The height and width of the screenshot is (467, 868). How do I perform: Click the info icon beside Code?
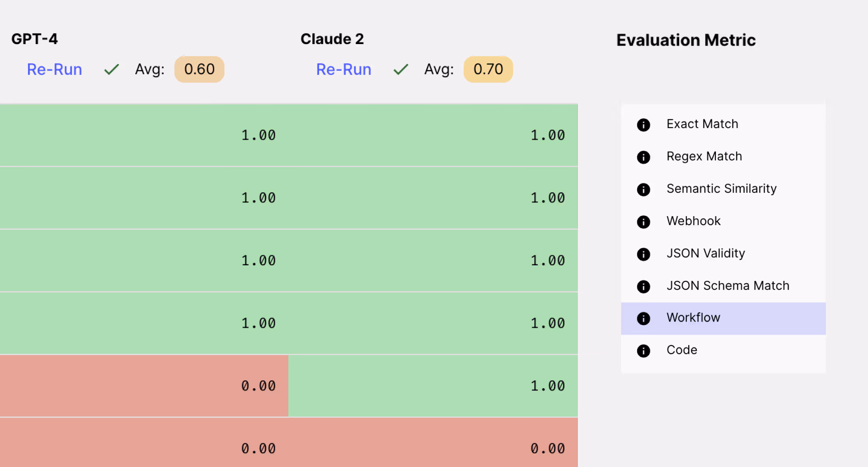coord(643,351)
